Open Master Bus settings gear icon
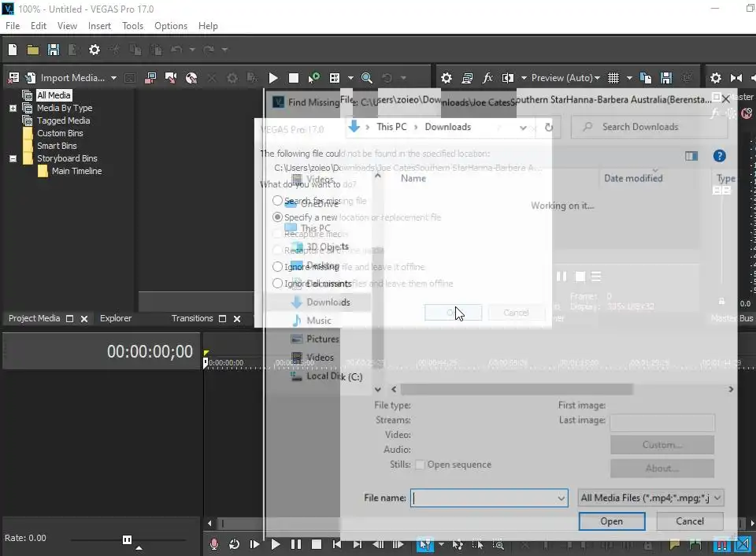Viewport: 756px width, 556px height. point(716,78)
